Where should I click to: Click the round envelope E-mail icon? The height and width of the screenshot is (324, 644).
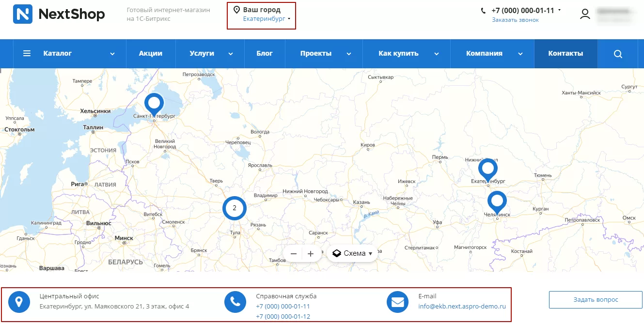(x=398, y=302)
